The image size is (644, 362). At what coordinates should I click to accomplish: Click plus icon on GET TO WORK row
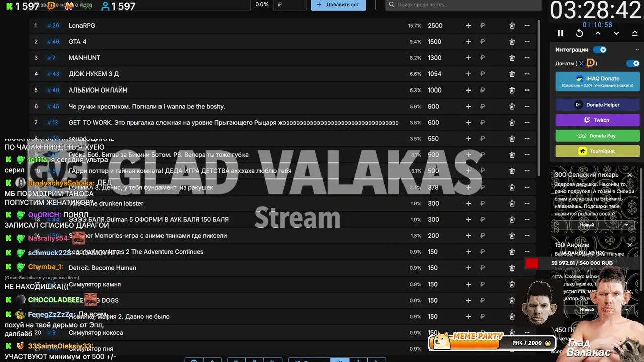pos(468,122)
